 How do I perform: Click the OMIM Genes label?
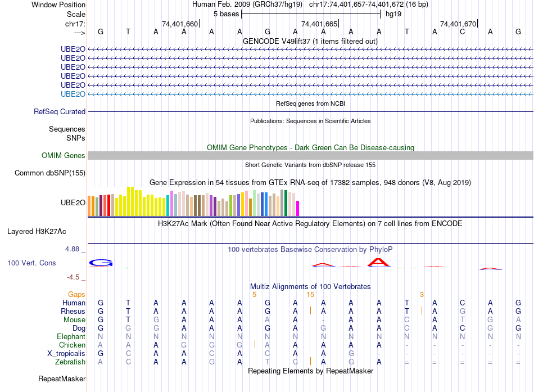click(63, 155)
